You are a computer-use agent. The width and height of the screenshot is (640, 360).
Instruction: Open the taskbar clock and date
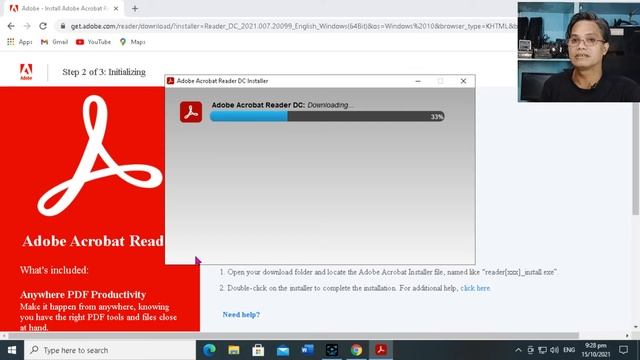pos(596,350)
